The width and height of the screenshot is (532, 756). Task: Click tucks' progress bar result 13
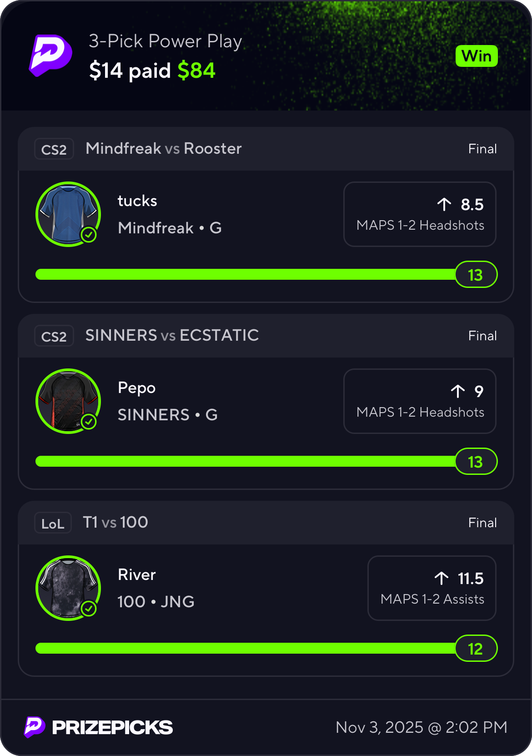476,275
